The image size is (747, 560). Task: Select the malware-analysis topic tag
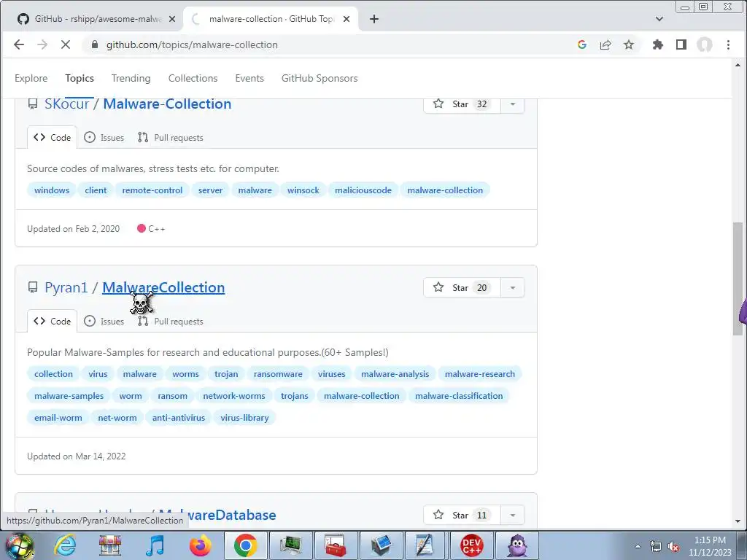395,374
